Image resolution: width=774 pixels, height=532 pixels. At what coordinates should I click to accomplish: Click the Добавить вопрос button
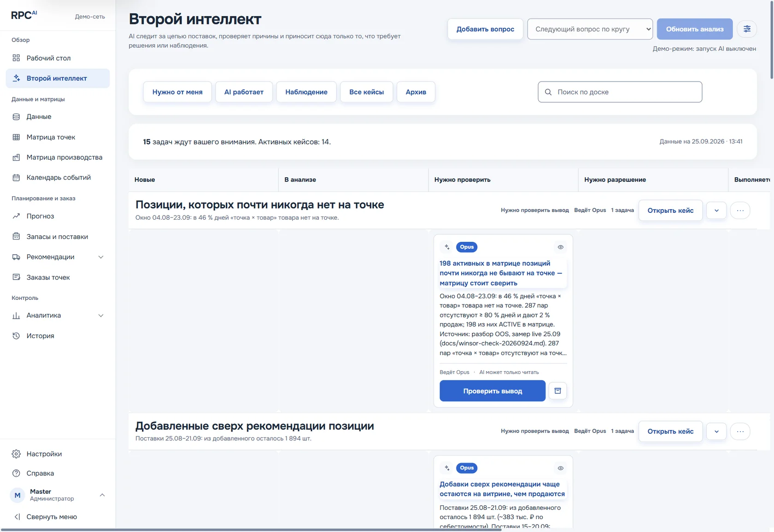(x=485, y=29)
